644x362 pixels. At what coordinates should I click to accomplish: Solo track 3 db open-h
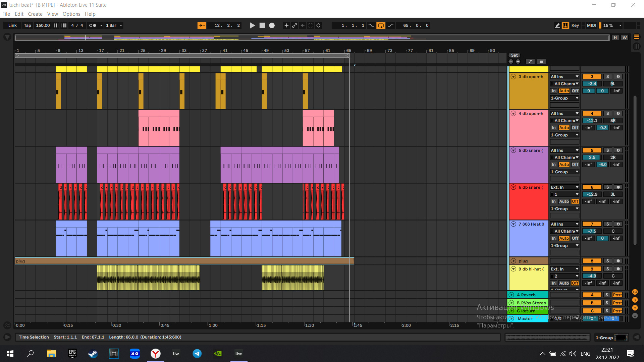click(x=607, y=77)
